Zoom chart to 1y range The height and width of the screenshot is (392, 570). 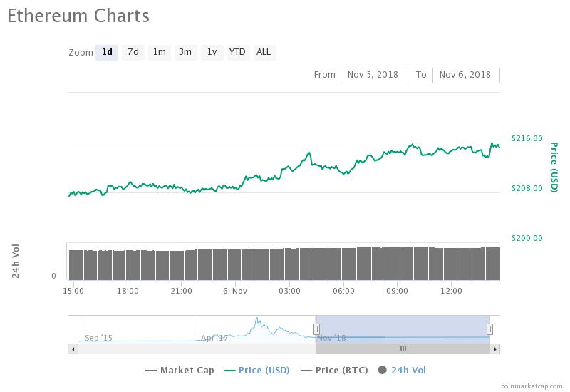[x=212, y=52]
